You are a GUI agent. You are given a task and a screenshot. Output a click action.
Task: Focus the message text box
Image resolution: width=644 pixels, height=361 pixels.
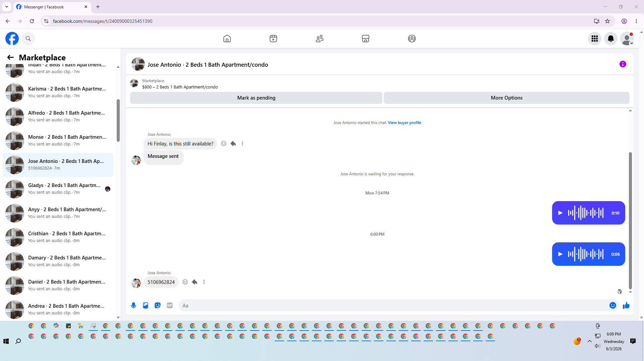[392, 305]
